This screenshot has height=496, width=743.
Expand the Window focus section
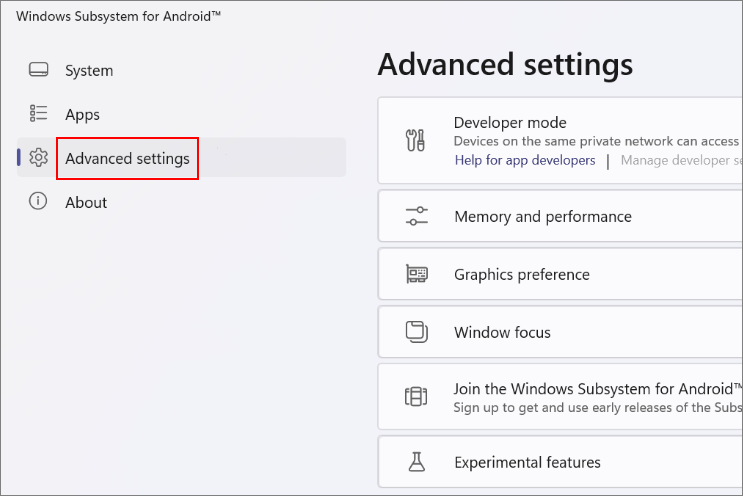(502, 333)
